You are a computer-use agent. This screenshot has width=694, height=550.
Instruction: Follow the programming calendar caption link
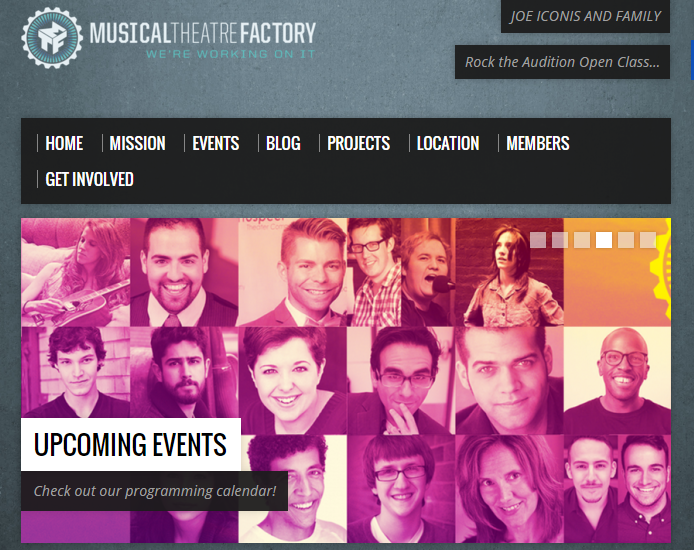[x=154, y=491]
